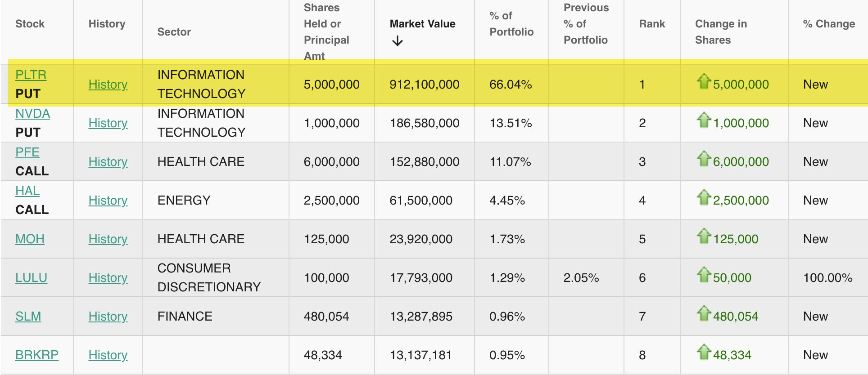Open the PFE stock link
The height and width of the screenshot is (375, 868).
(x=27, y=152)
